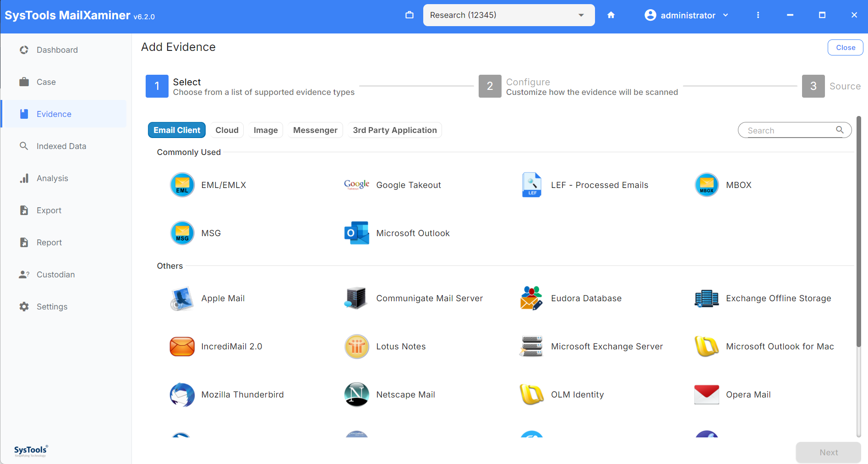Open Dashboard in the sidebar

click(x=57, y=50)
